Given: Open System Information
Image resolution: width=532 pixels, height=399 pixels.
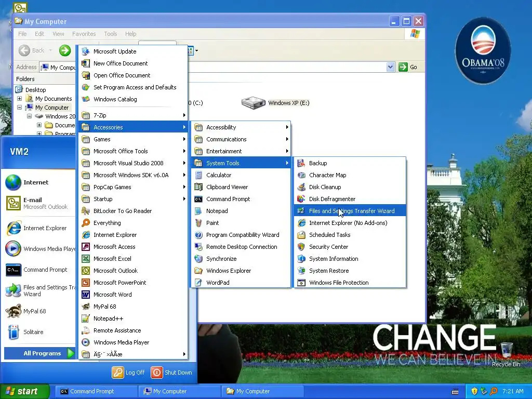Looking at the screenshot, I should coord(350,259).
